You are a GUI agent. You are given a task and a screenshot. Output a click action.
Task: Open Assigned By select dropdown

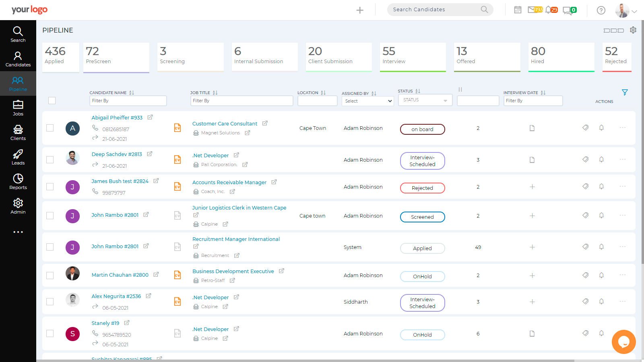click(x=367, y=101)
